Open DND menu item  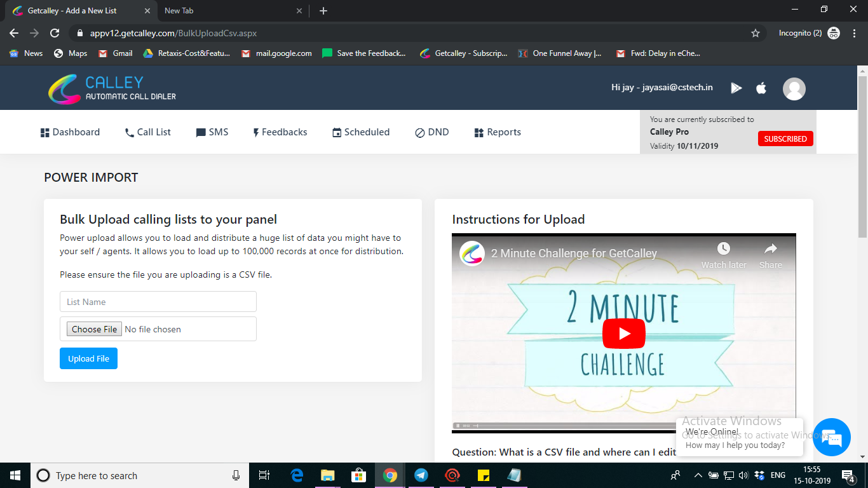pyautogui.click(x=432, y=132)
